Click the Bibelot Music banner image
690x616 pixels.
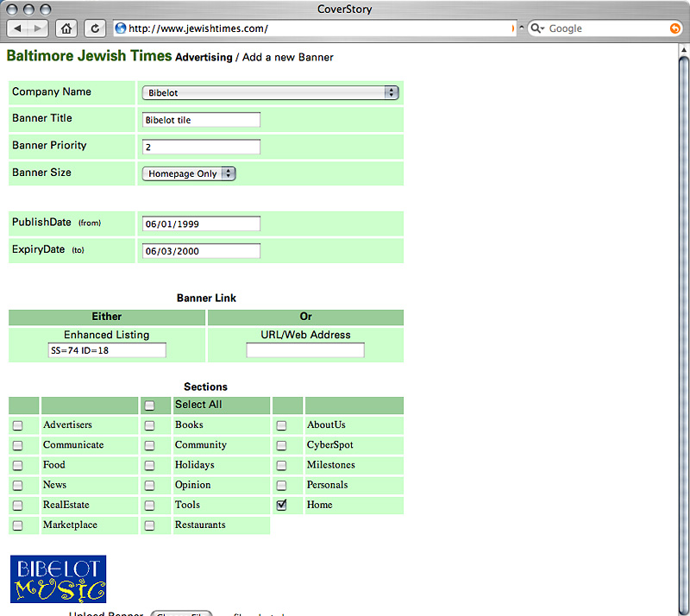coord(58,579)
